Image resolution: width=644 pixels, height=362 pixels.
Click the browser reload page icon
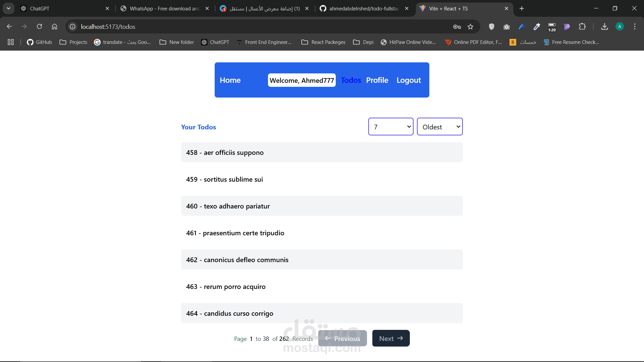click(39, 26)
